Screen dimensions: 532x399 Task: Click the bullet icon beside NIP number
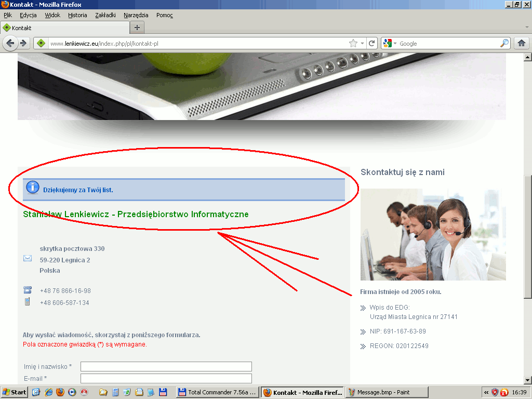pyautogui.click(x=363, y=332)
